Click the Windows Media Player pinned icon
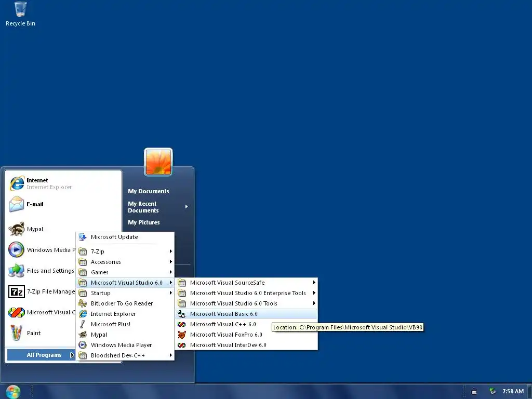The image size is (532, 399). coord(17,250)
